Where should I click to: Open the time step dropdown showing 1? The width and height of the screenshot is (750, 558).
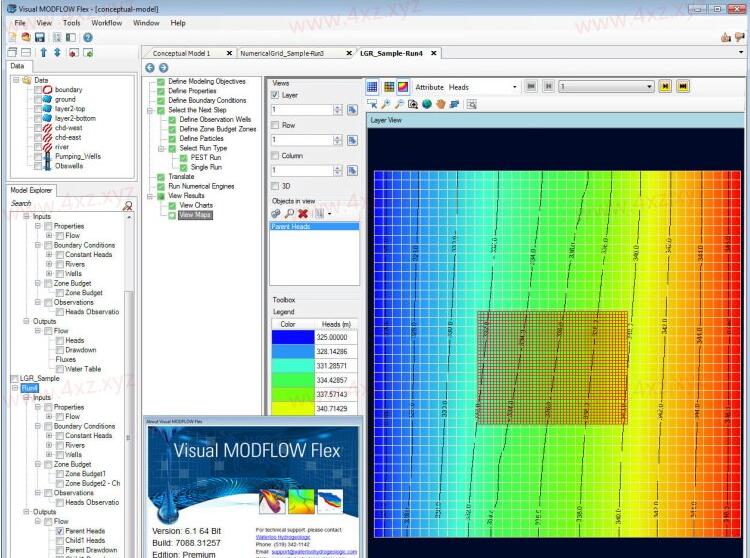point(649,87)
